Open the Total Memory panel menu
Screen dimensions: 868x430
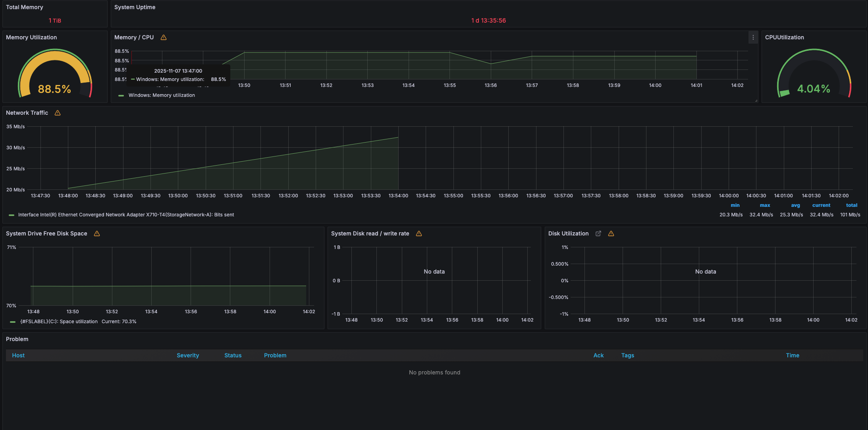24,7
